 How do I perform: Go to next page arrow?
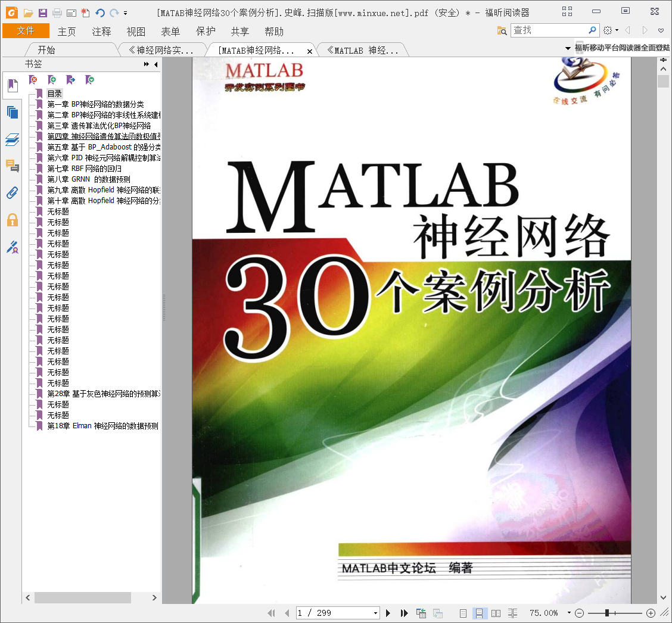pyautogui.click(x=388, y=613)
